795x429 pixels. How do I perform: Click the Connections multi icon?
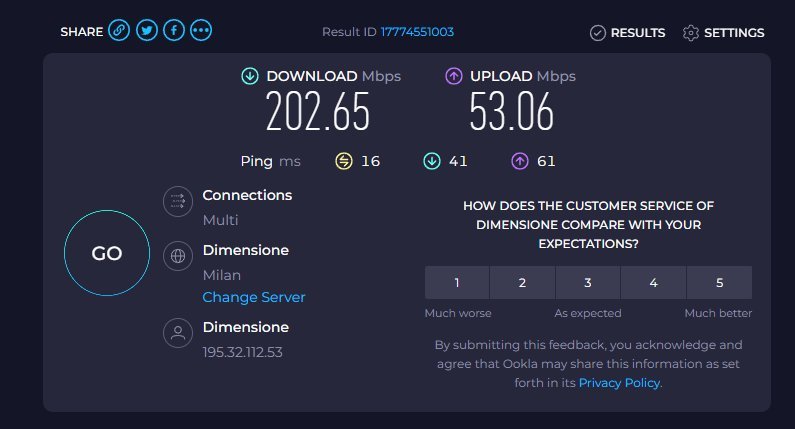point(178,202)
